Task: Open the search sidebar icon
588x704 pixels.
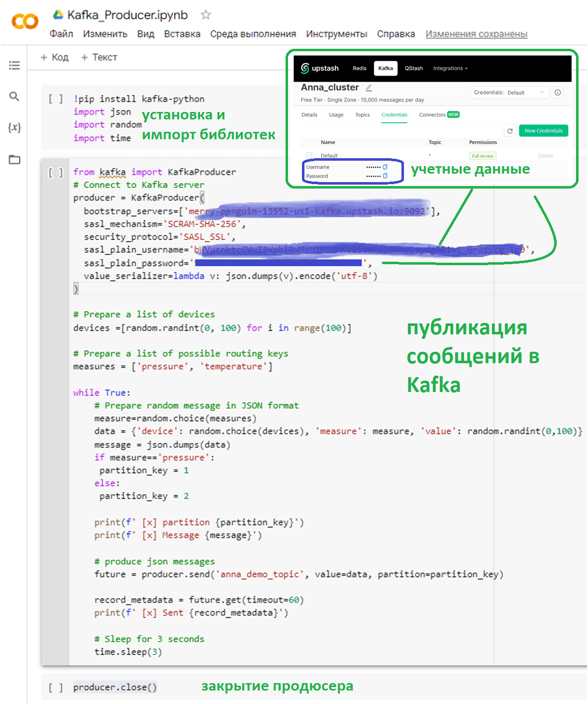Action: pos(14,97)
